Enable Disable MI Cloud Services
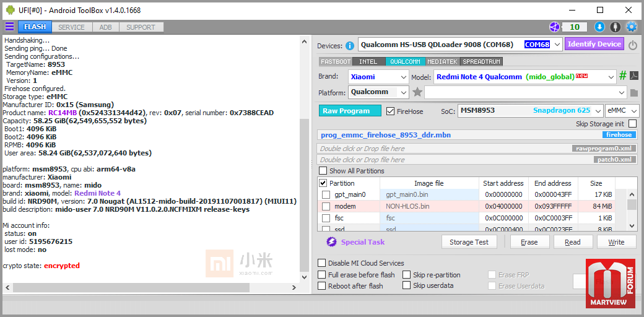Image resolution: width=644 pixels, height=317 pixels. point(322,263)
